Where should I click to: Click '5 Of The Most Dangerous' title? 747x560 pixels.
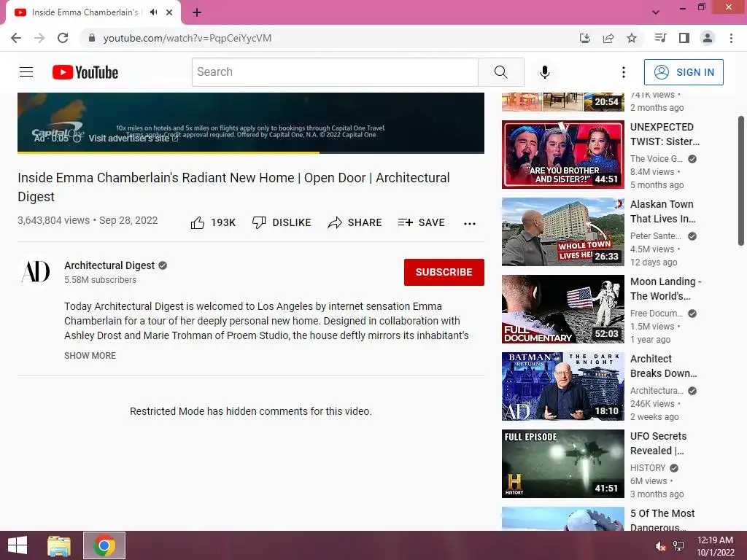click(x=662, y=519)
